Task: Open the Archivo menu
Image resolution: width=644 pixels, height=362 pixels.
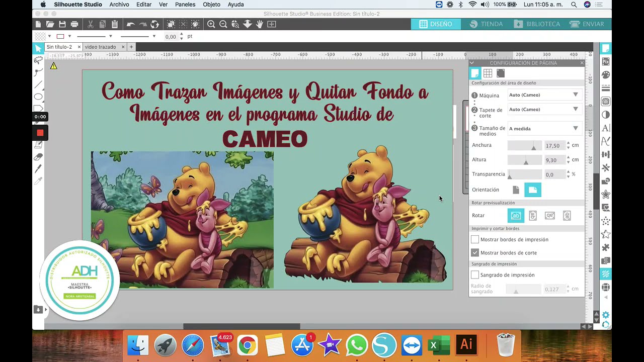Action: click(119, 5)
